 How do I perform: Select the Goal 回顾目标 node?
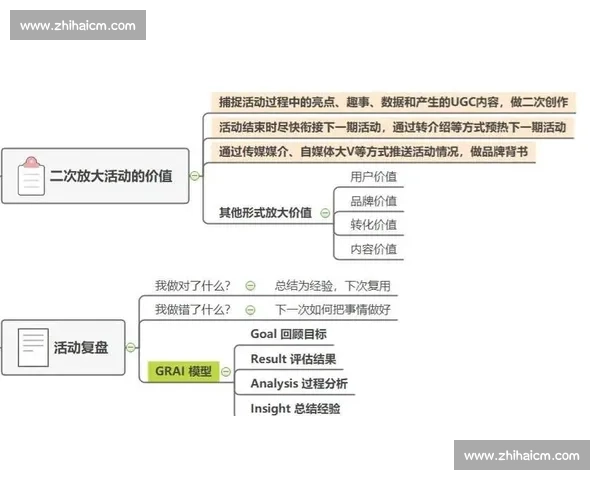click(289, 334)
